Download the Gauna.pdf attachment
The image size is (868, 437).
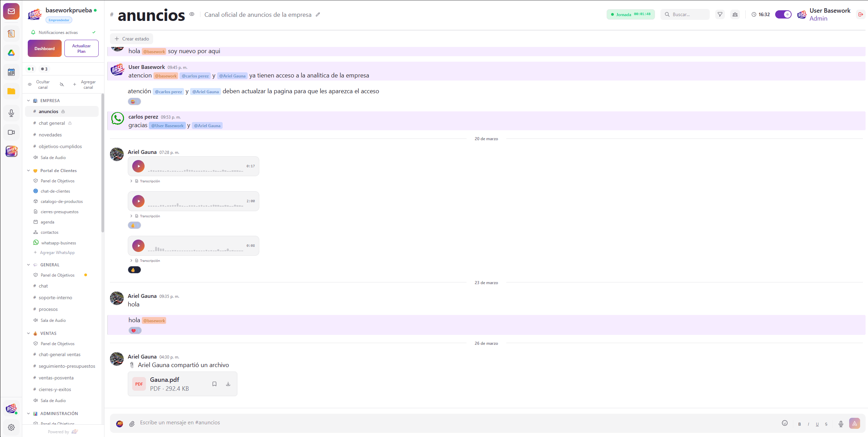click(x=228, y=384)
